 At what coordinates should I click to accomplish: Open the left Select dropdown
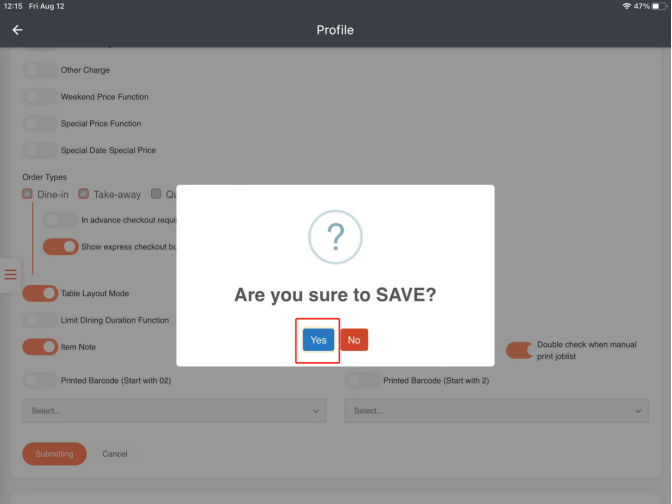(x=174, y=411)
